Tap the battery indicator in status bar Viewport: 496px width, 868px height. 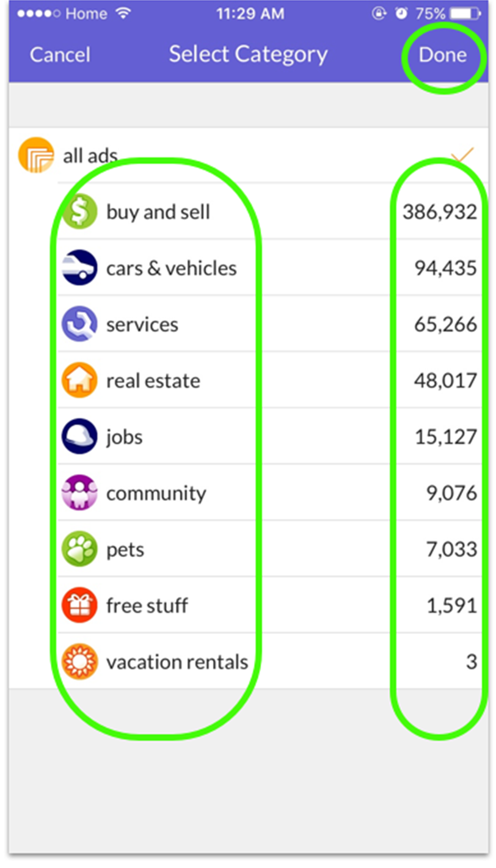[x=467, y=14]
